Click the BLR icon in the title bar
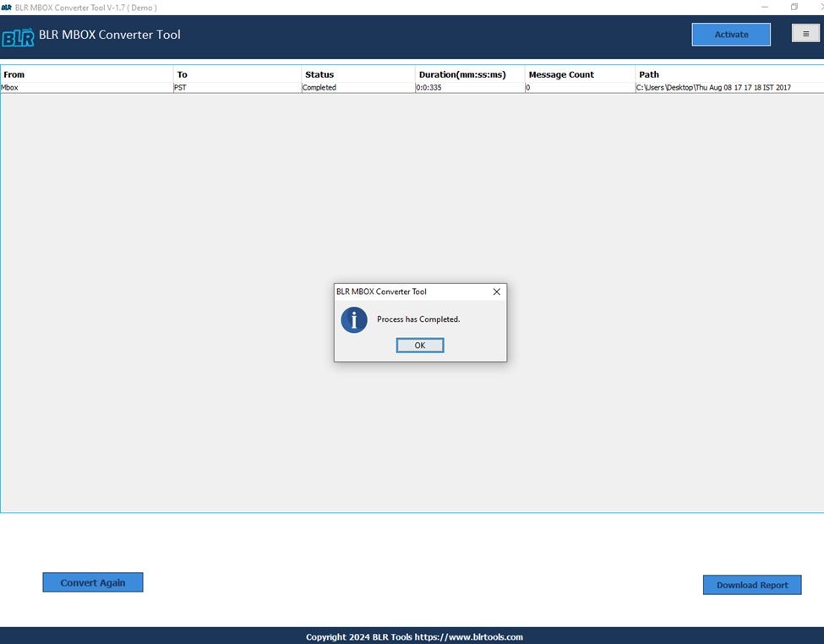Image resolution: width=824 pixels, height=644 pixels. [x=8, y=7]
